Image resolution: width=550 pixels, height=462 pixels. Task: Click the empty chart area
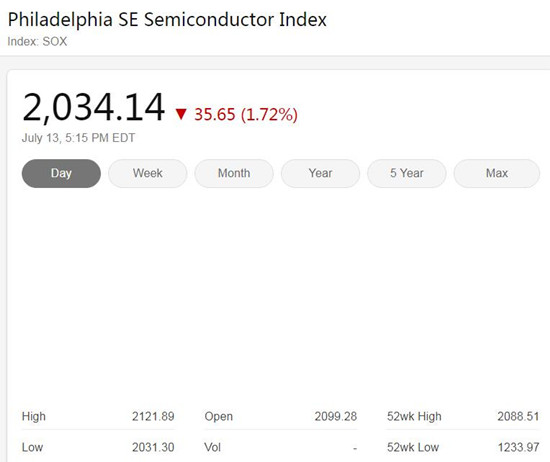(x=281, y=296)
